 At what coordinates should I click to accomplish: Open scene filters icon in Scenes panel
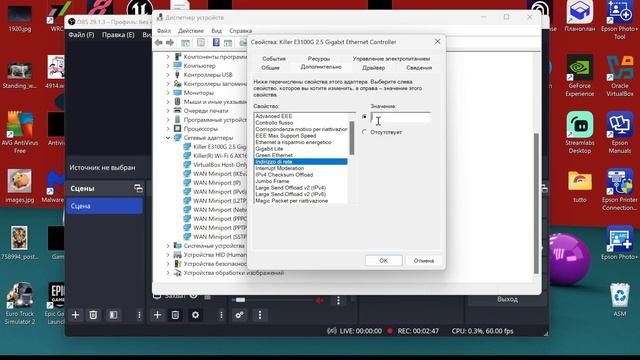tap(113, 315)
